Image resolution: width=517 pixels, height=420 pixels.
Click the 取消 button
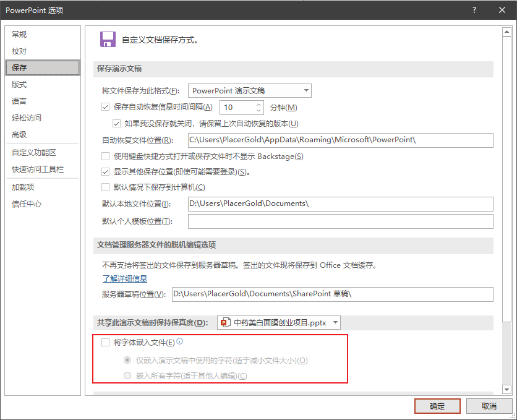click(489, 406)
